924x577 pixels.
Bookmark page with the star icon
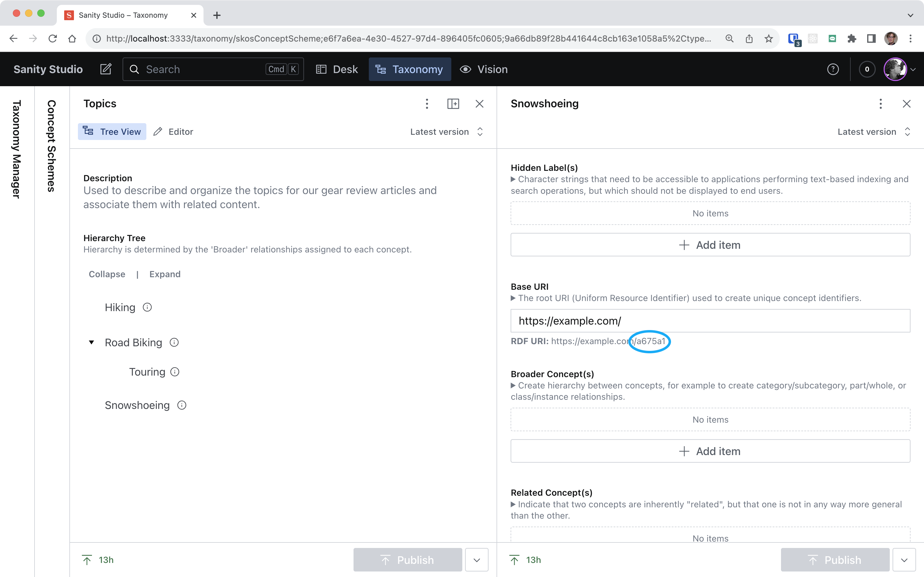tap(769, 39)
